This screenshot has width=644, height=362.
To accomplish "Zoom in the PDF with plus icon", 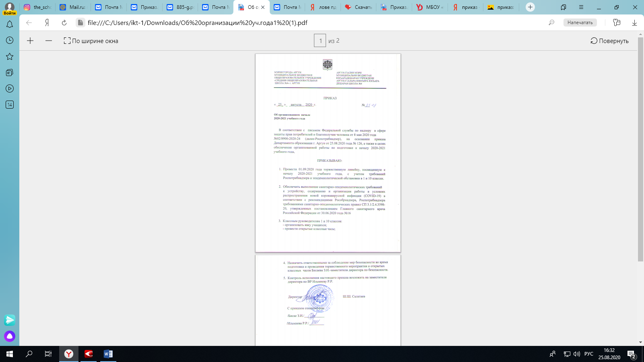I will (x=30, y=41).
